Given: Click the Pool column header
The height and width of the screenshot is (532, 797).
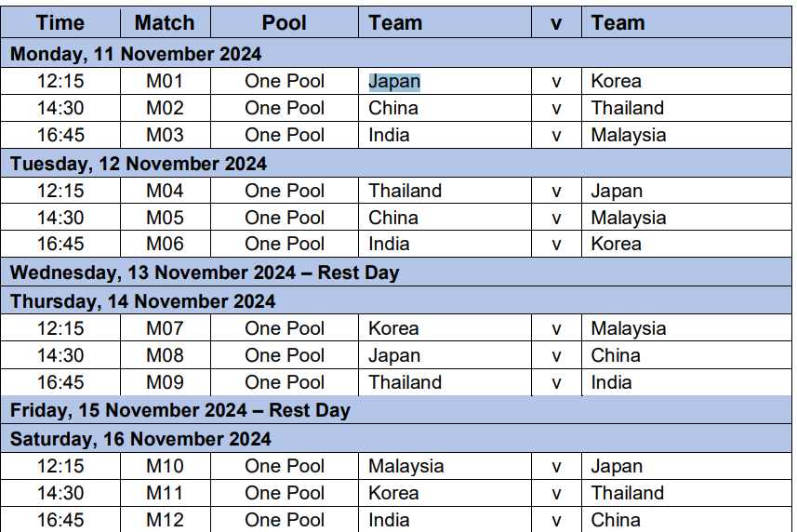Looking at the screenshot, I should [x=285, y=22].
